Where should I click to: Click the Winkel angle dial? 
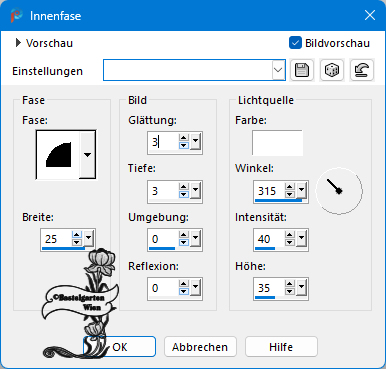pos(339,191)
